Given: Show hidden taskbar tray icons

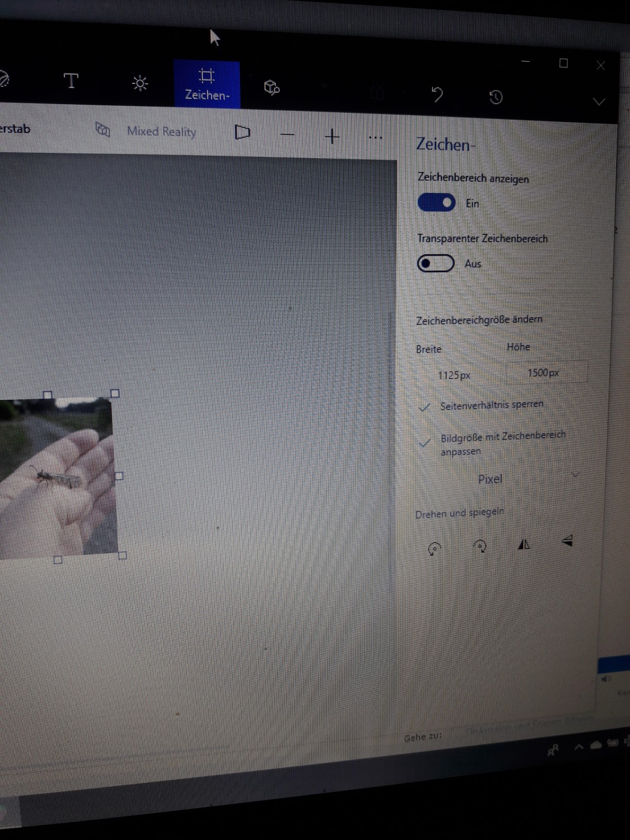Looking at the screenshot, I should tap(578, 747).
